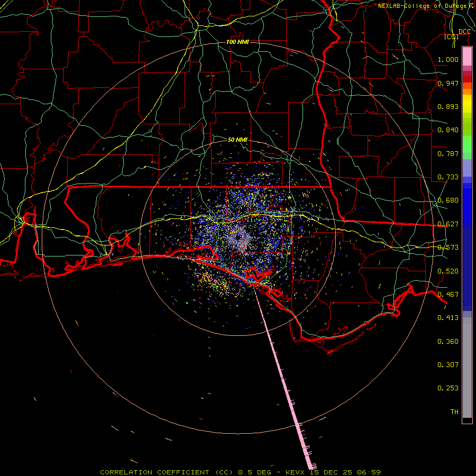476x476 pixels.
Task: Click the [CC] label above the legend
Action: click(452, 36)
